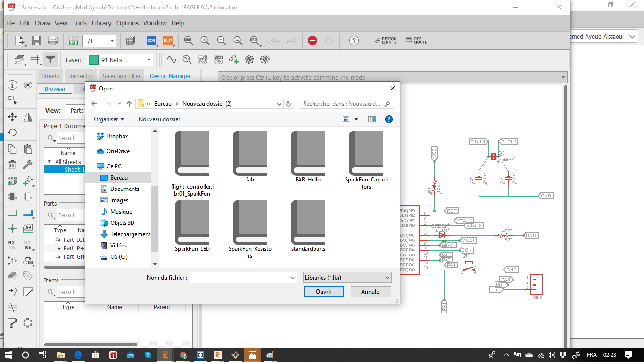Click the Print icon in toolbar
644x362 pixels.
tap(53, 41)
